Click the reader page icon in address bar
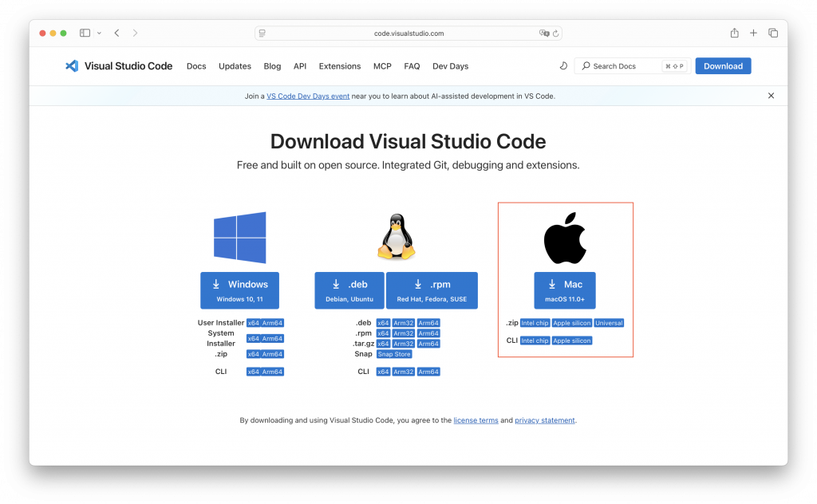The height and width of the screenshot is (504, 817). coord(262,33)
